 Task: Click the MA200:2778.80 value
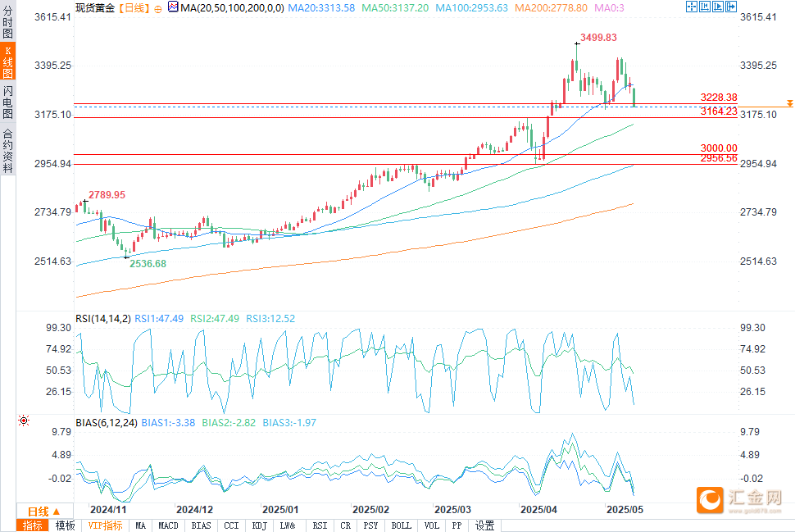(551, 8)
